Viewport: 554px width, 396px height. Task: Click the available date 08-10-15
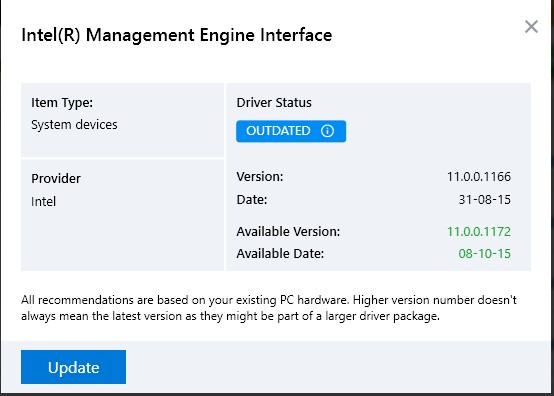(x=484, y=254)
